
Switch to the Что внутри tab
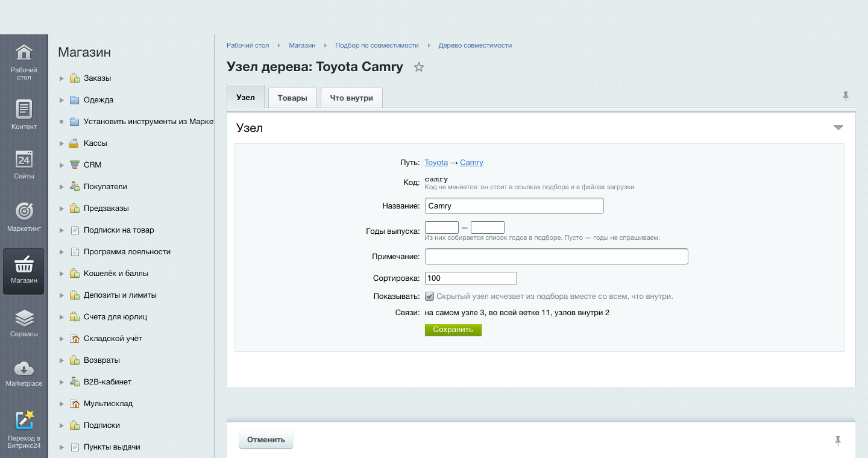[351, 98]
